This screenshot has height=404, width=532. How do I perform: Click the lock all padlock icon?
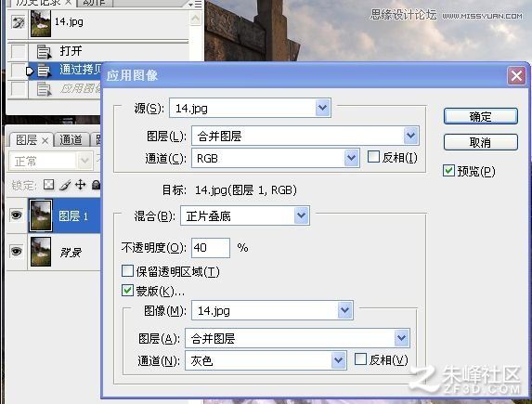click(x=96, y=185)
